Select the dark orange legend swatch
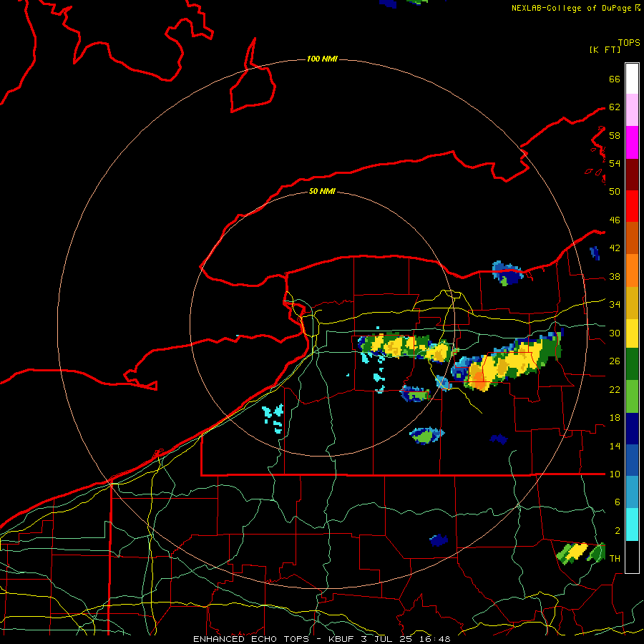The height and width of the screenshot is (644, 644). click(632, 238)
